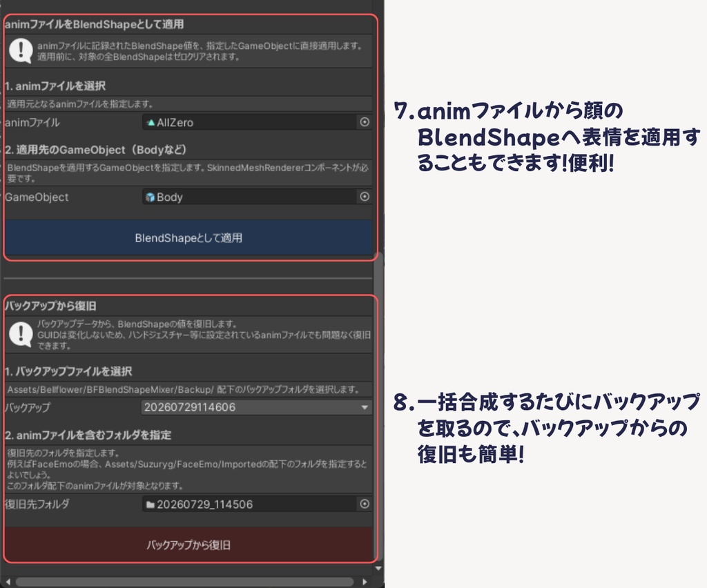This screenshot has height=588, width=707.
Task: Click the 復旧先フォルダ field label
Action: pos(37,504)
